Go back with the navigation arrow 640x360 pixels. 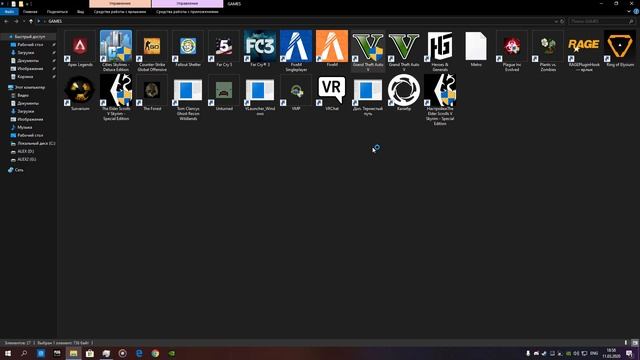point(7,21)
